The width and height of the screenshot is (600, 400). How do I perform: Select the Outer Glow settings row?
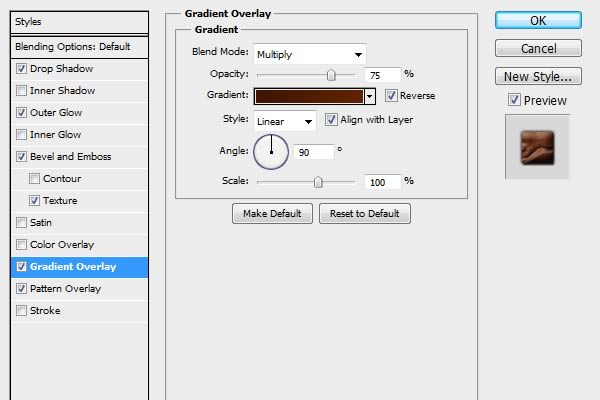(80, 113)
